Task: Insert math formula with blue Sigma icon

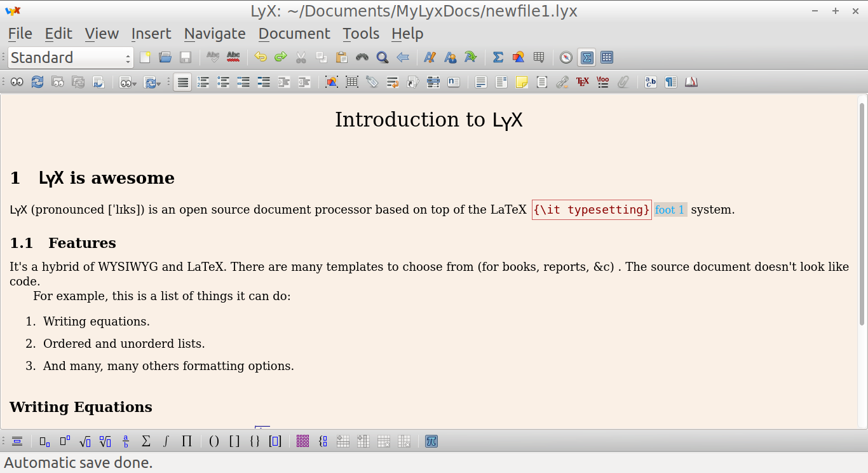Action: point(498,57)
